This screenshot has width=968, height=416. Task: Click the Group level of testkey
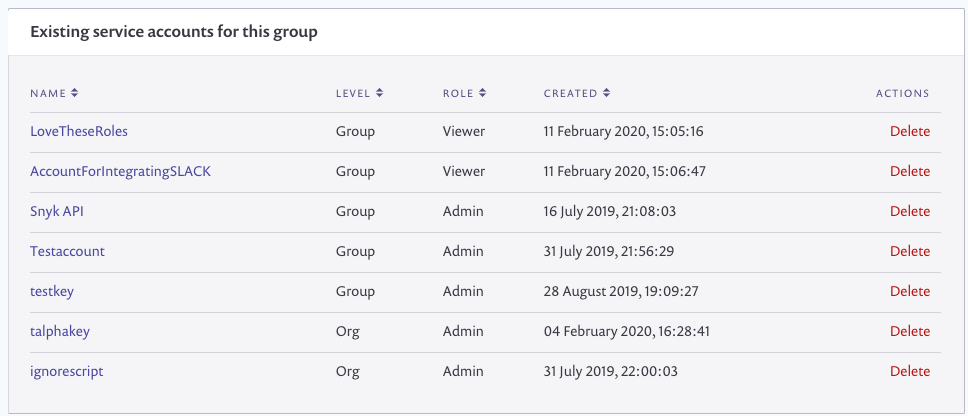355,291
